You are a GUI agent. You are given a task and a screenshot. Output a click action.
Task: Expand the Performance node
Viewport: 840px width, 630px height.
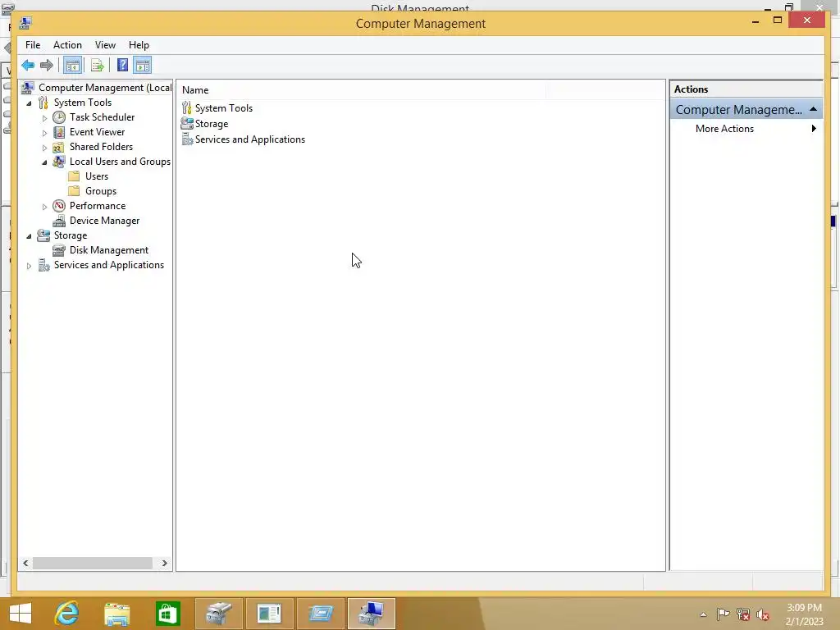(44, 206)
